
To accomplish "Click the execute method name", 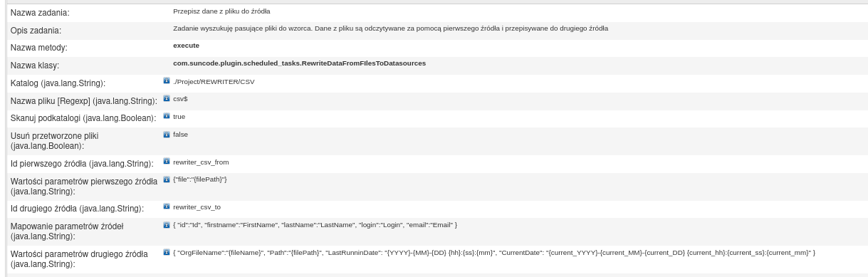I will tap(186, 46).
